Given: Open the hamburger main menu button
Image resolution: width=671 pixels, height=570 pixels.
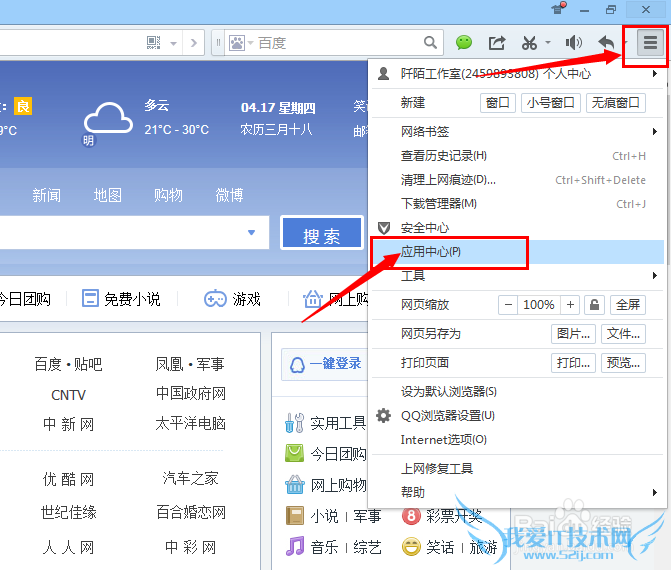Looking at the screenshot, I should (x=650, y=42).
